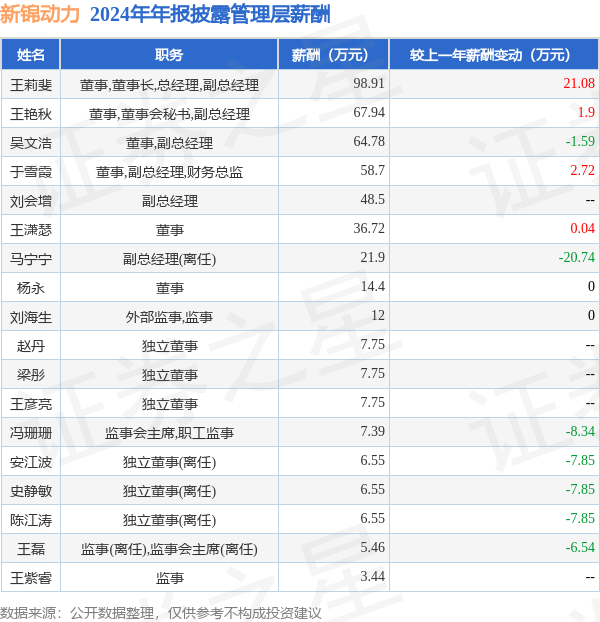Select the name 梁彤
Image resolution: width=600 pixels, height=622 pixels.
[x=31, y=375]
